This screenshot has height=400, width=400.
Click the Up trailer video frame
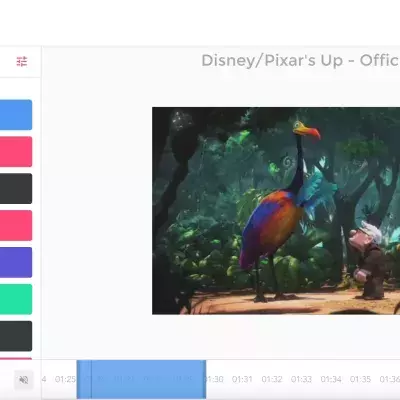276,211
